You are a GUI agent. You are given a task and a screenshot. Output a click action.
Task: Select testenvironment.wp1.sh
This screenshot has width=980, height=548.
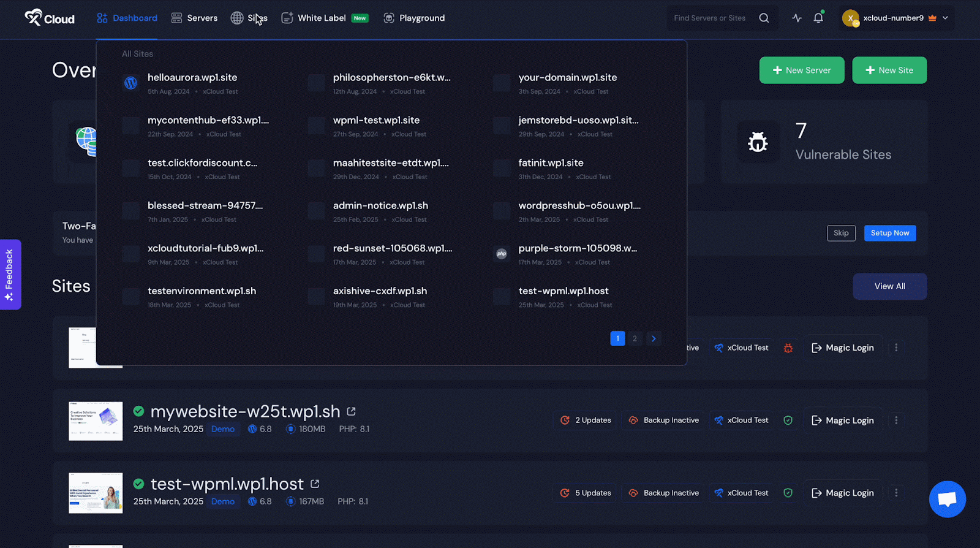(x=202, y=291)
